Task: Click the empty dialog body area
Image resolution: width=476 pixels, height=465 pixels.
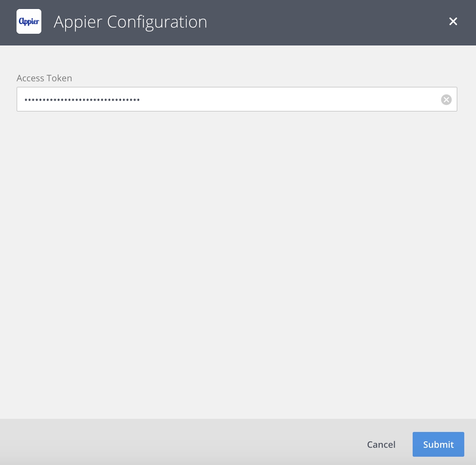Action: tap(238, 260)
